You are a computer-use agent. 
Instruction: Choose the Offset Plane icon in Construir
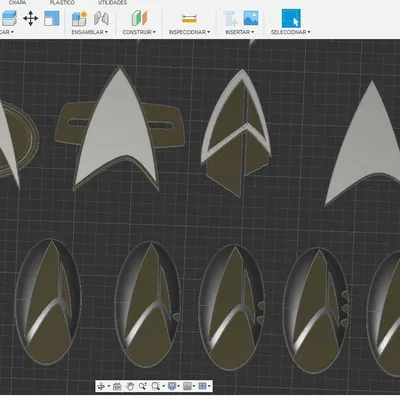139,18
